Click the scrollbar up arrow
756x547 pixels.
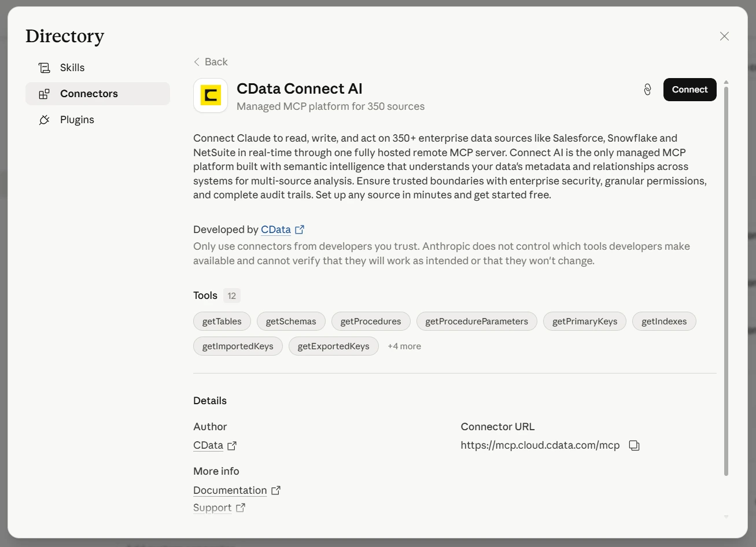726,82
